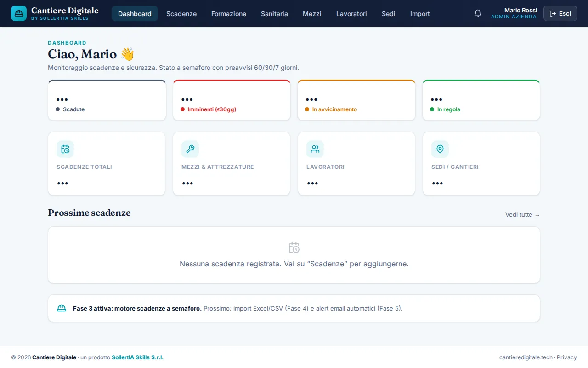Click the Privacy link in footer
This screenshot has width=588, height=368.
(567, 357)
